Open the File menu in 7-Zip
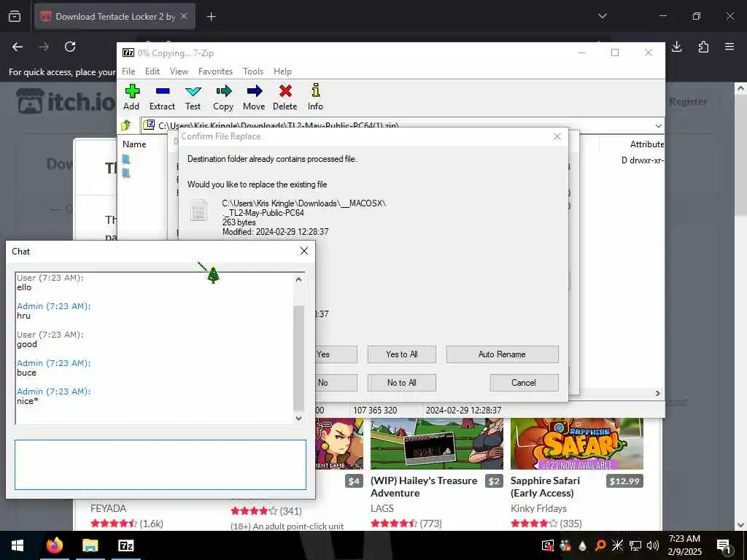Image resolution: width=747 pixels, height=560 pixels. 128,71
